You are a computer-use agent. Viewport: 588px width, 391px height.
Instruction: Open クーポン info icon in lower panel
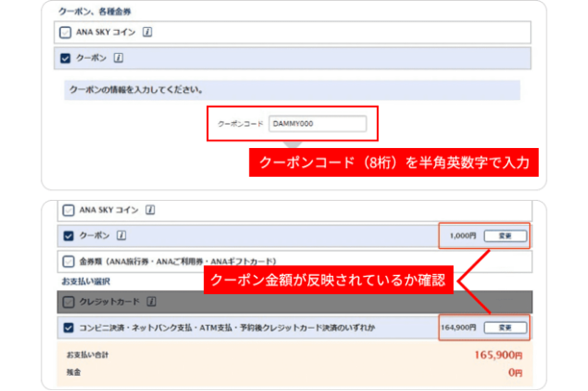(x=119, y=234)
